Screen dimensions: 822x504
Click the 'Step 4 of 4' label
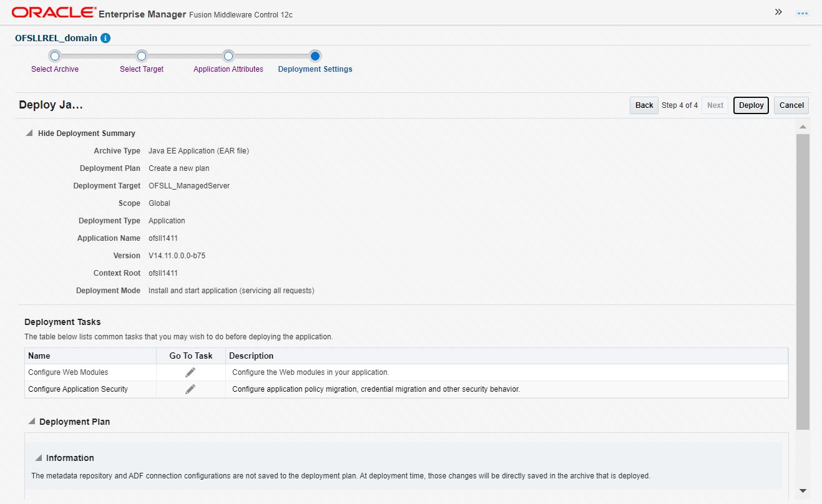tap(680, 105)
